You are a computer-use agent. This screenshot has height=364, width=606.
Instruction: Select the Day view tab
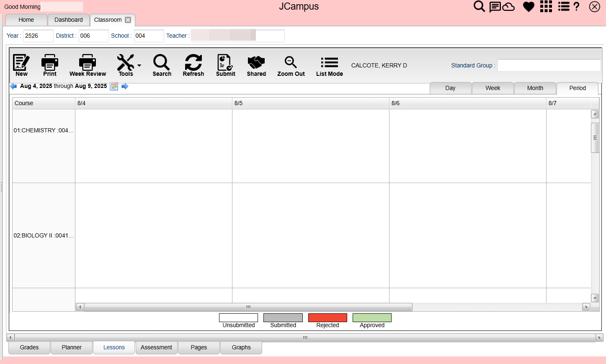pyautogui.click(x=450, y=88)
